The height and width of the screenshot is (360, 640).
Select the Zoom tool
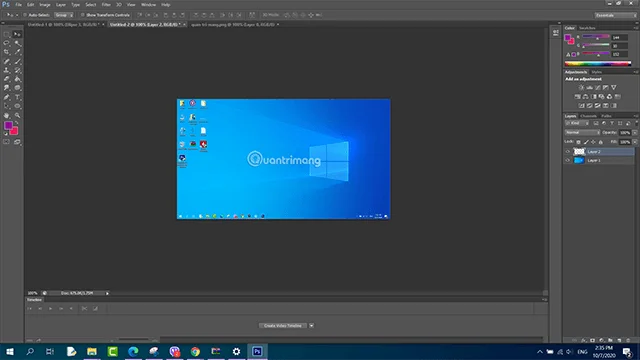(x=17, y=116)
